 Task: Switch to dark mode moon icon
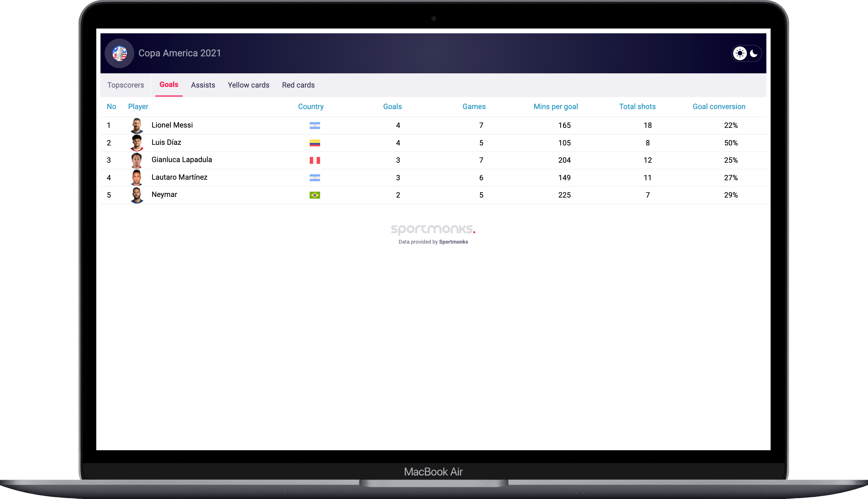754,53
